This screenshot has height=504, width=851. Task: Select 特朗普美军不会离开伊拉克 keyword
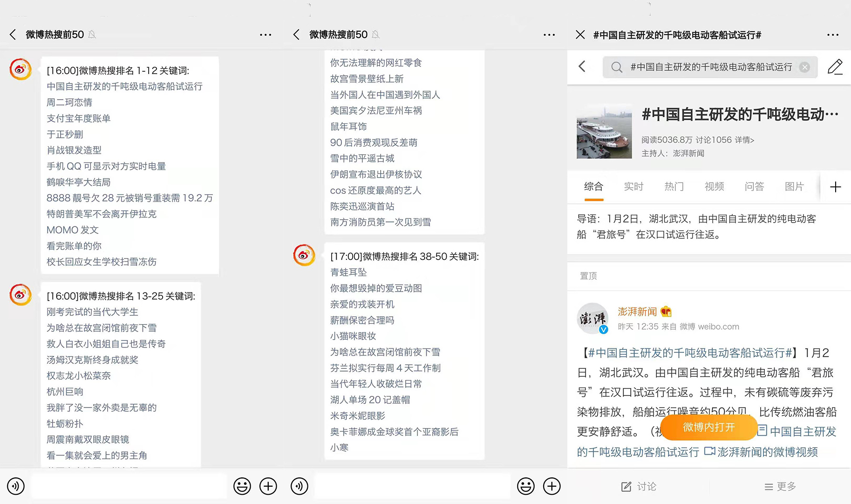point(102,214)
